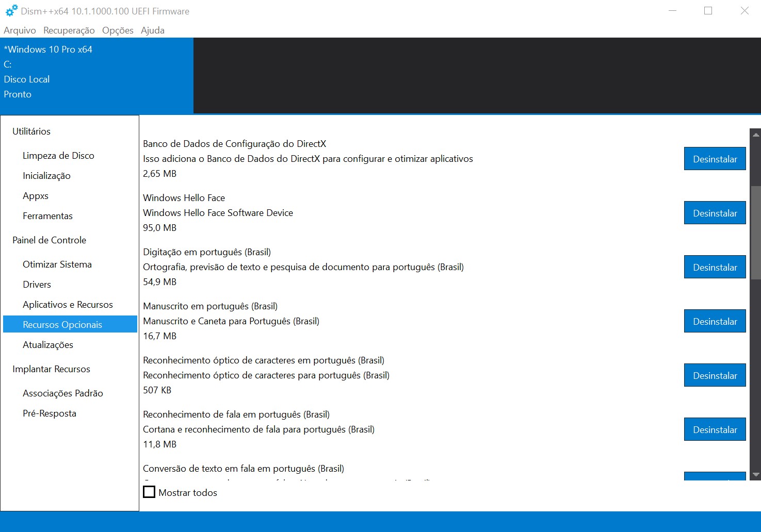Maximize the Dism++ window
The width and height of the screenshot is (761, 532).
tap(708, 11)
